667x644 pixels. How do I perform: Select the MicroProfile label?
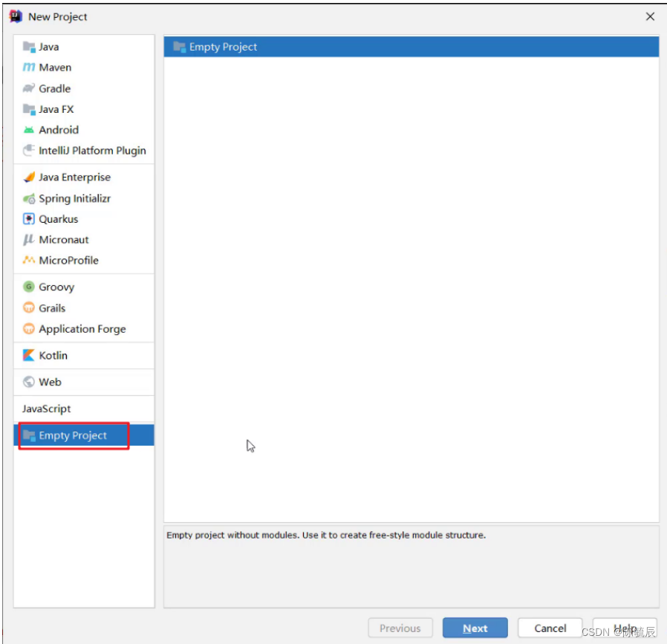69,260
